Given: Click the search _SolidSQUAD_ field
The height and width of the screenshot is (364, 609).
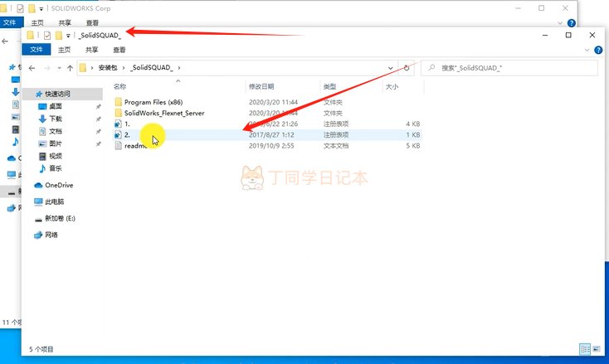Looking at the screenshot, I should tap(509, 68).
